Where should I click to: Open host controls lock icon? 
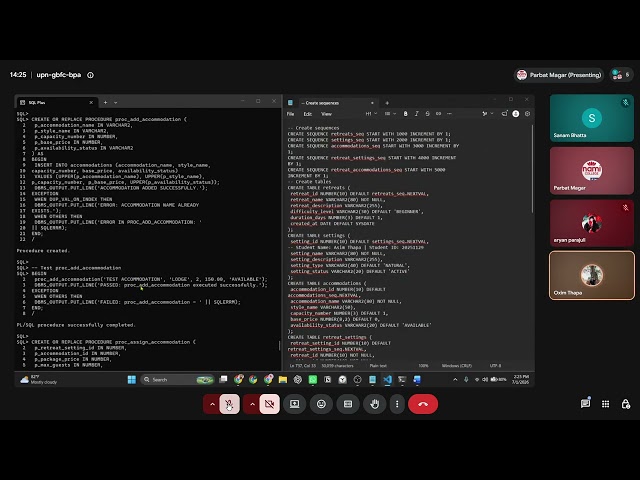(x=625, y=404)
